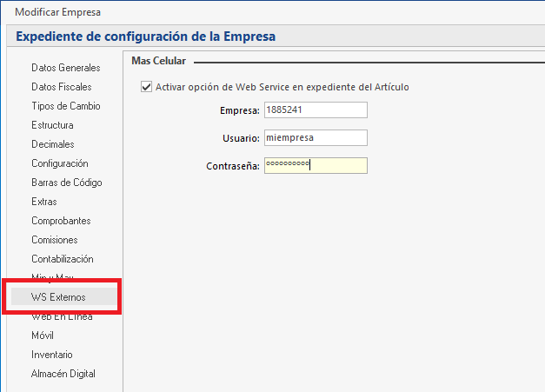Viewport: 545px width, 392px height.
Task: Click the Contraseña password field
Action: 315,166
